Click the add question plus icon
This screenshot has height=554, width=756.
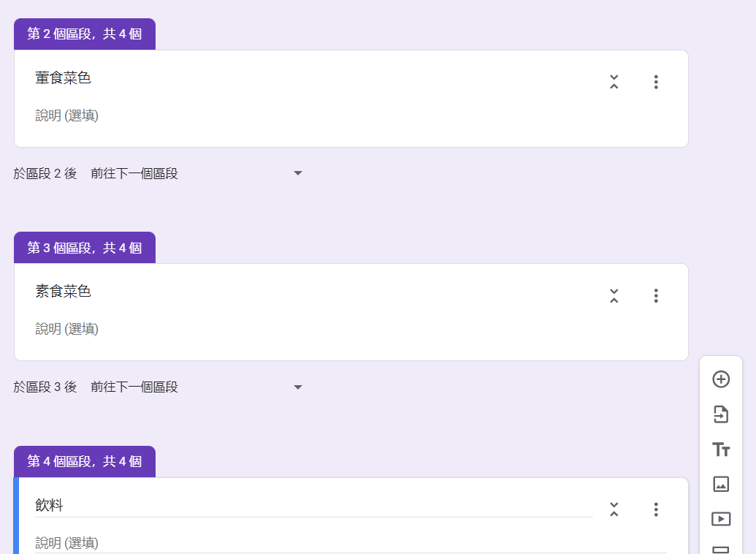(721, 379)
